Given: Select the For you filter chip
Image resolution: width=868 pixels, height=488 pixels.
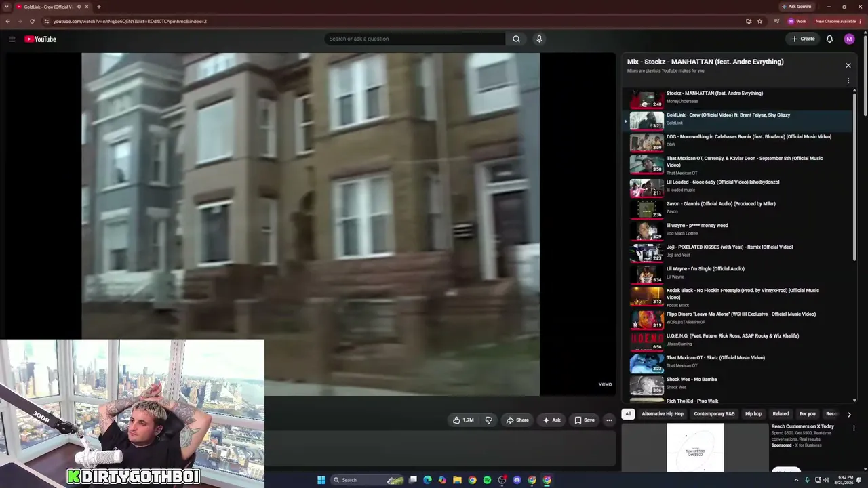Looking at the screenshot, I should tap(807, 414).
